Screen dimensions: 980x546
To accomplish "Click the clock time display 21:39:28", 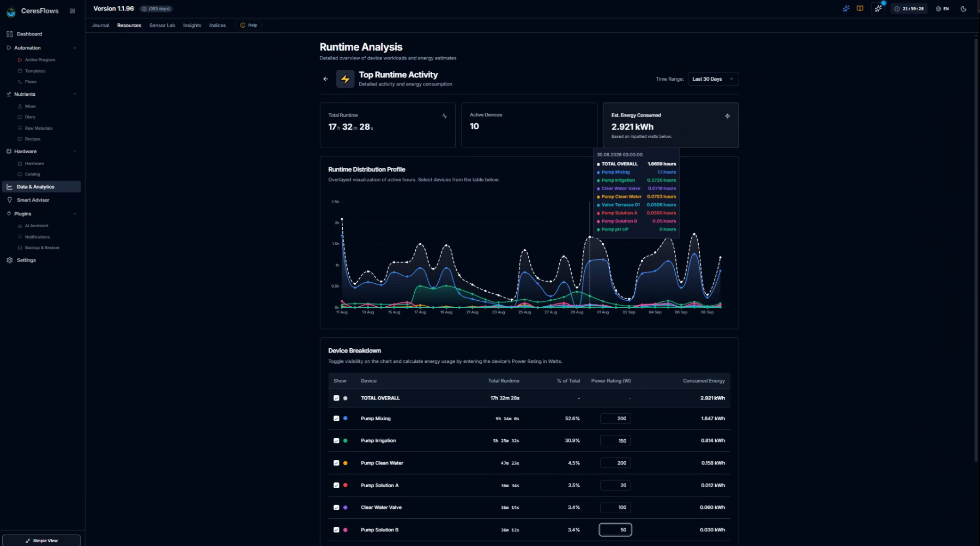I will 909,9.
